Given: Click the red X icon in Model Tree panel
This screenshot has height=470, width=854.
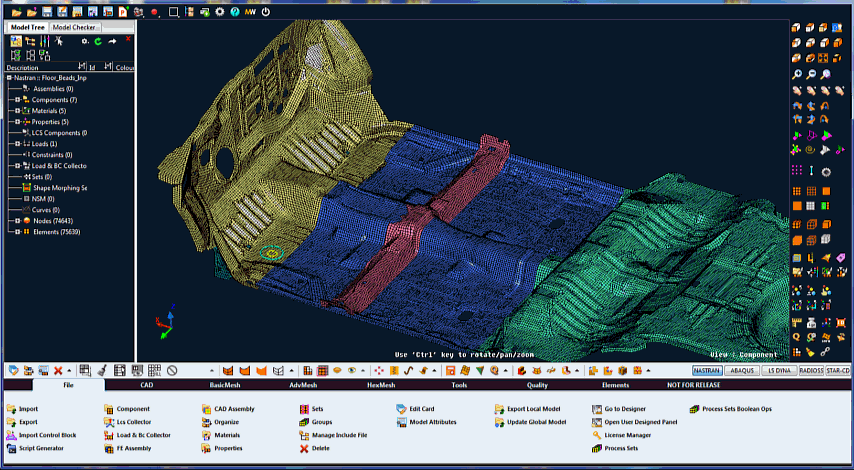Looking at the screenshot, I should 127,41.
